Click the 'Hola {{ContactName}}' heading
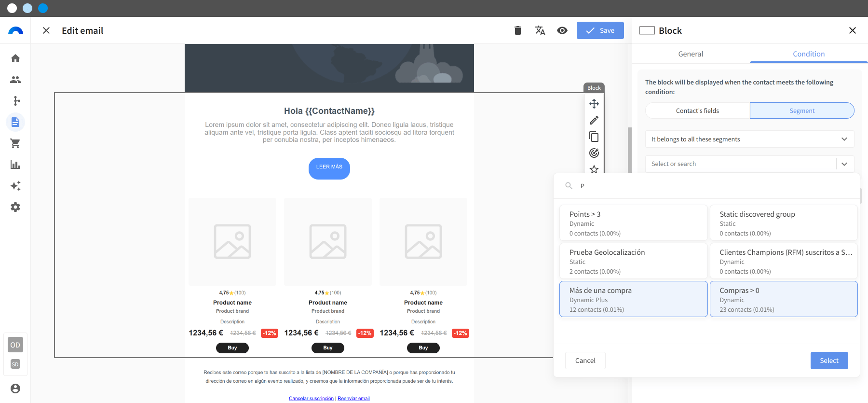Viewport: 868px width, 403px height. pyautogui.click(x=329, y=111)
